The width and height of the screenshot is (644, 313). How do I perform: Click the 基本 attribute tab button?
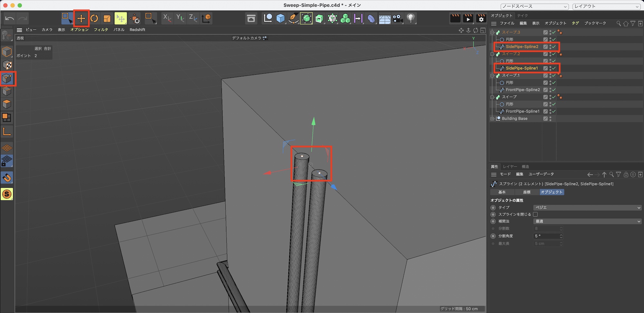(x=502, y=192)
